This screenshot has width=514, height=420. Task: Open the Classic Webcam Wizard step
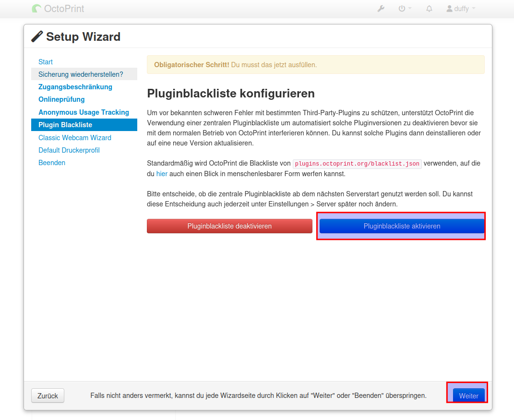click(x=75, y=138)
